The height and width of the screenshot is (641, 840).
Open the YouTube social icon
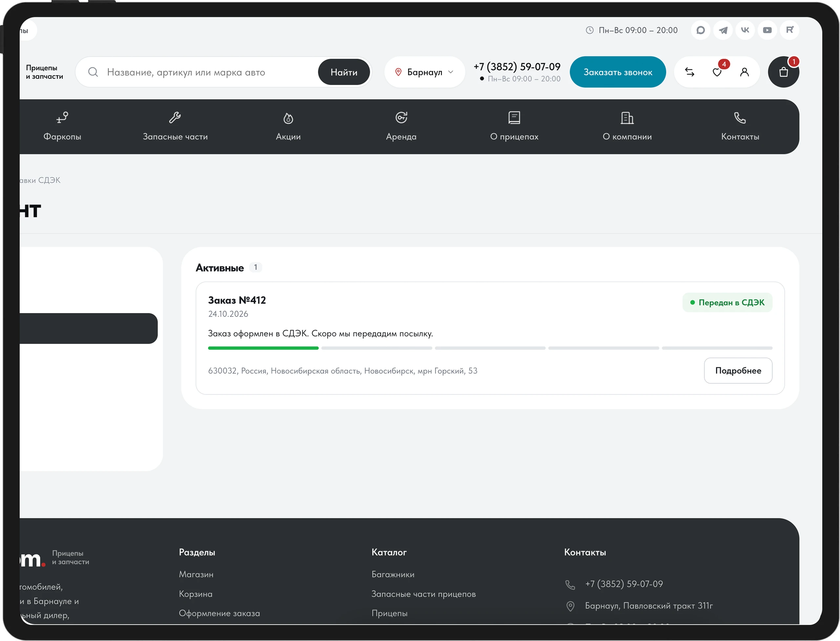pyautogui.click(x=767, y=30)
